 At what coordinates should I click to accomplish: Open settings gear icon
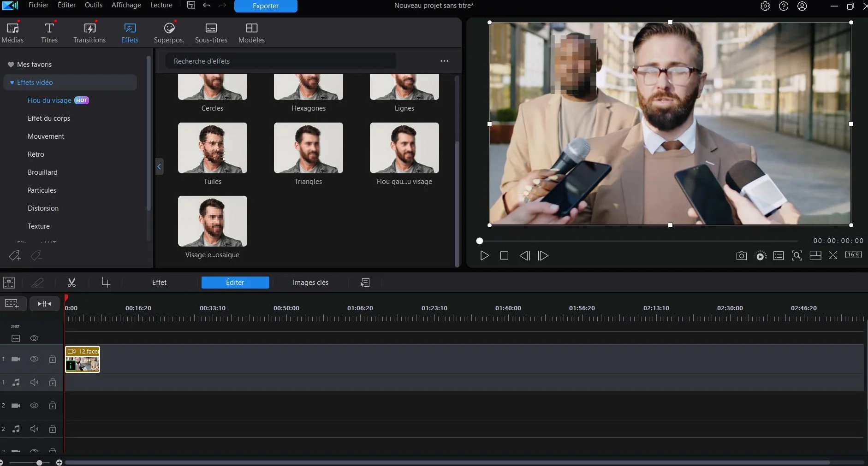(765, 6)
